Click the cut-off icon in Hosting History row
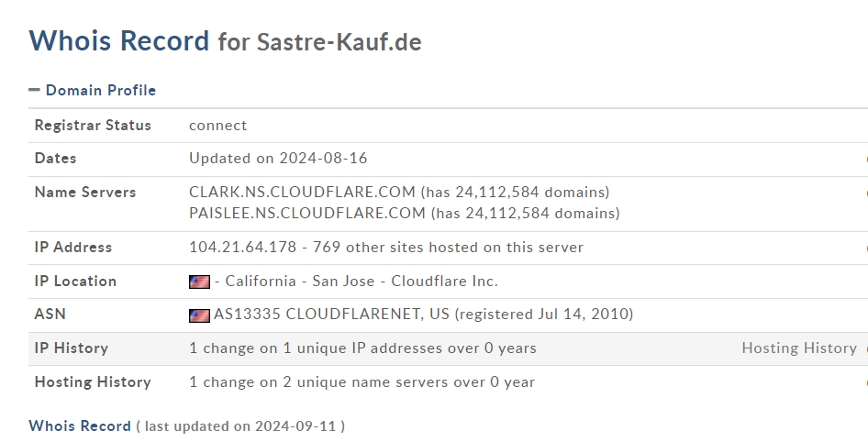868x442 pixels. point(865,382)
